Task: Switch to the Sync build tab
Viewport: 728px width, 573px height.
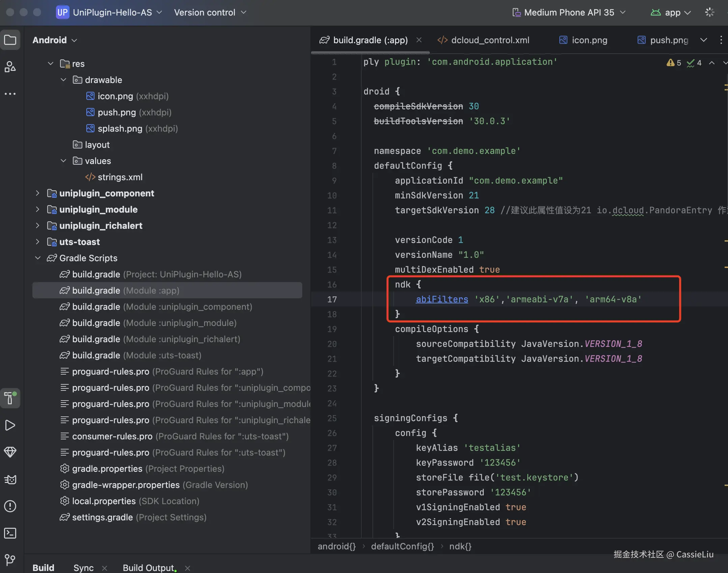Action: [83, 568]
